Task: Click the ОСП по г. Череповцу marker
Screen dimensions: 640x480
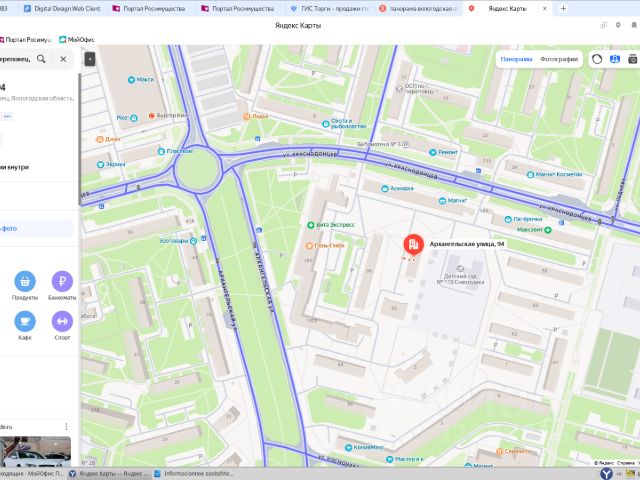Action: (x=400, y=89)
